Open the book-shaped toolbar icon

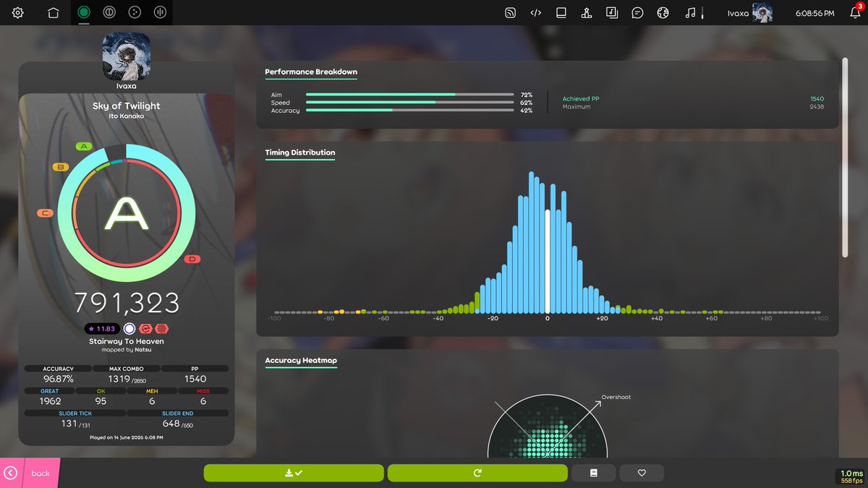[561, 12]
